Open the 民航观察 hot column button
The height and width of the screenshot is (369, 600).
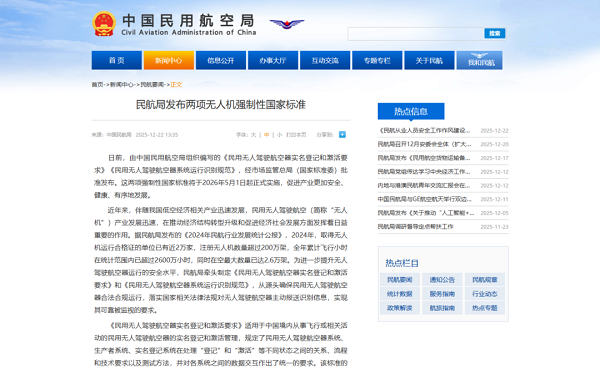point(485,280)
